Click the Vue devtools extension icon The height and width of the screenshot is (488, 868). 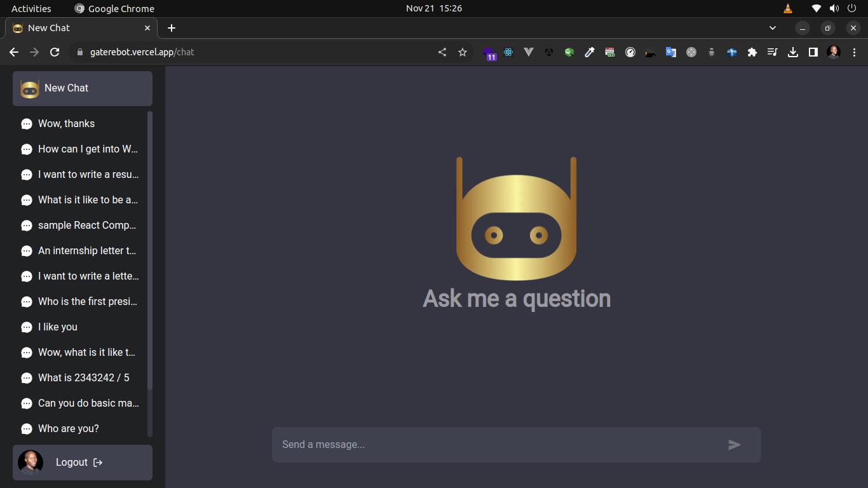pos(529,52)
